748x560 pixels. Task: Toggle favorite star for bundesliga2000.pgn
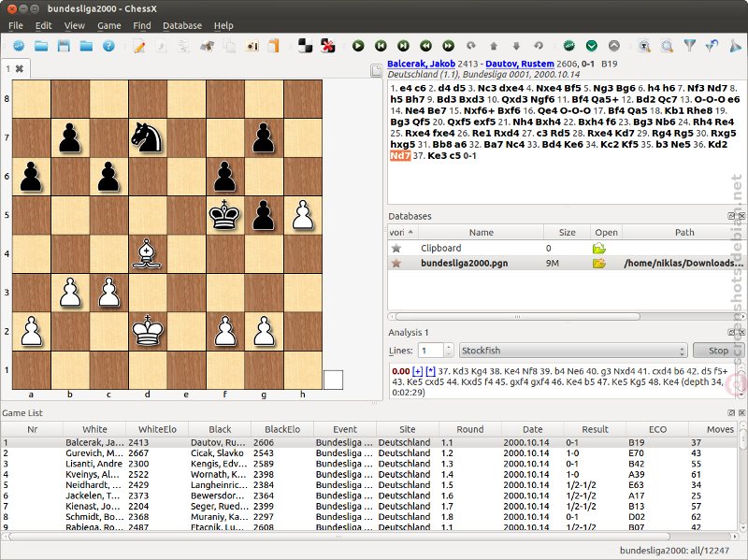396,264
